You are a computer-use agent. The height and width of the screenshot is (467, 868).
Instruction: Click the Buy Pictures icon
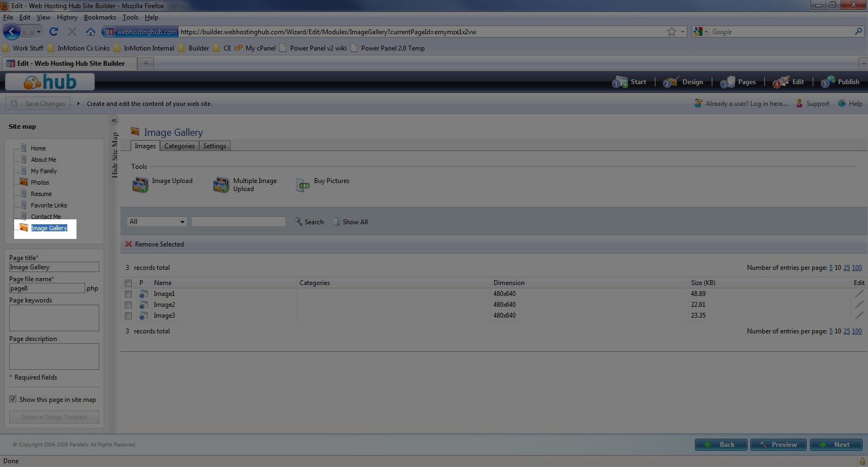pos(303,185)
